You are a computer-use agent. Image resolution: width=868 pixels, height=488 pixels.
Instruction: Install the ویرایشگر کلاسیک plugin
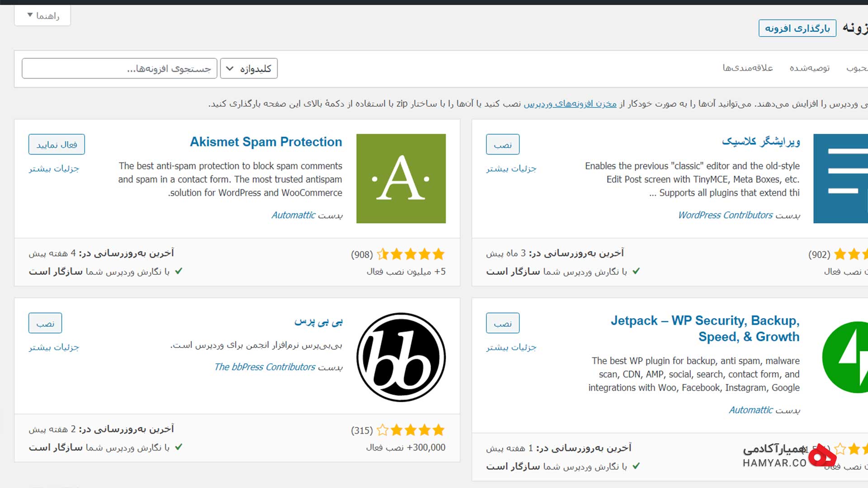[503, 145]
